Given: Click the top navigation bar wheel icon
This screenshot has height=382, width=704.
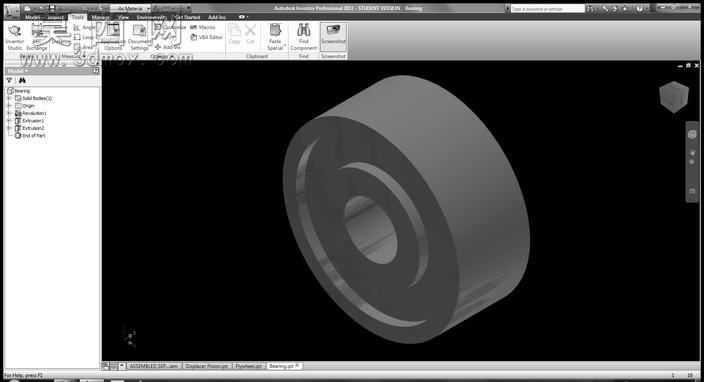Looking at the screenshot, I should [x=692, y=135].
